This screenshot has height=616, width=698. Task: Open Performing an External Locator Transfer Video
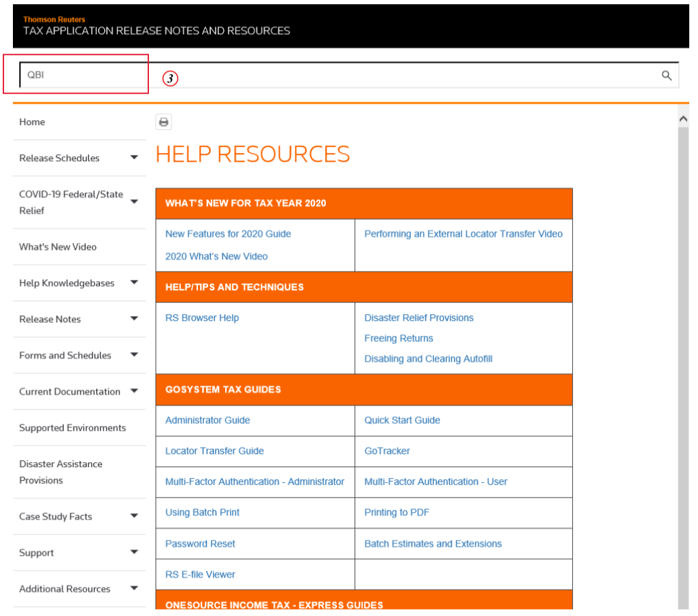[x=463, y=234]
